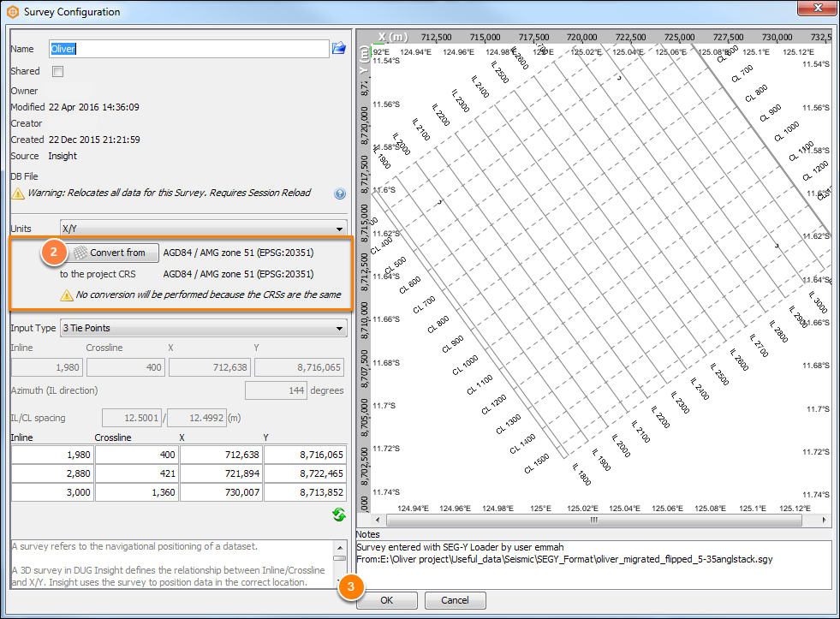Click the green refresh arrows icon
Screen dimensions: 840x619
338,515
